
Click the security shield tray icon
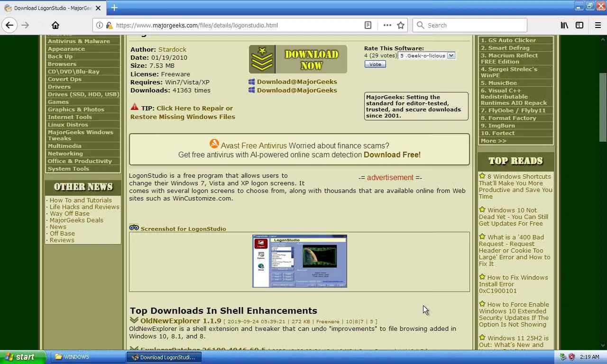pos(571,357)
